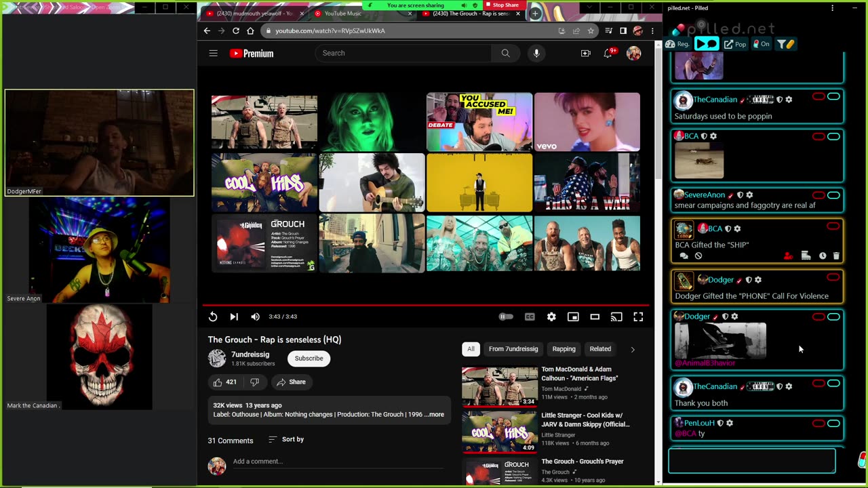
Task: Toggle the pill On button in Pilled
Action: click(x=762, y=44)
